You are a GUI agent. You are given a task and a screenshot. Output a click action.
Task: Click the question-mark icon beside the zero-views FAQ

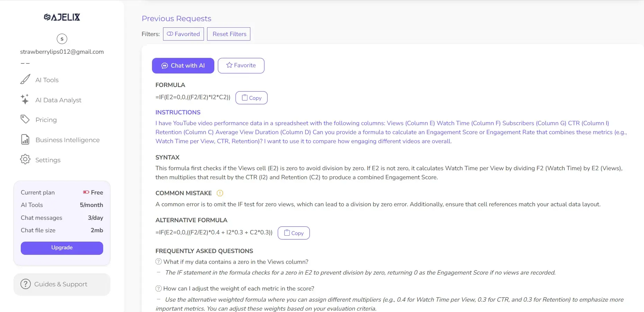click(x=158, y=262)
